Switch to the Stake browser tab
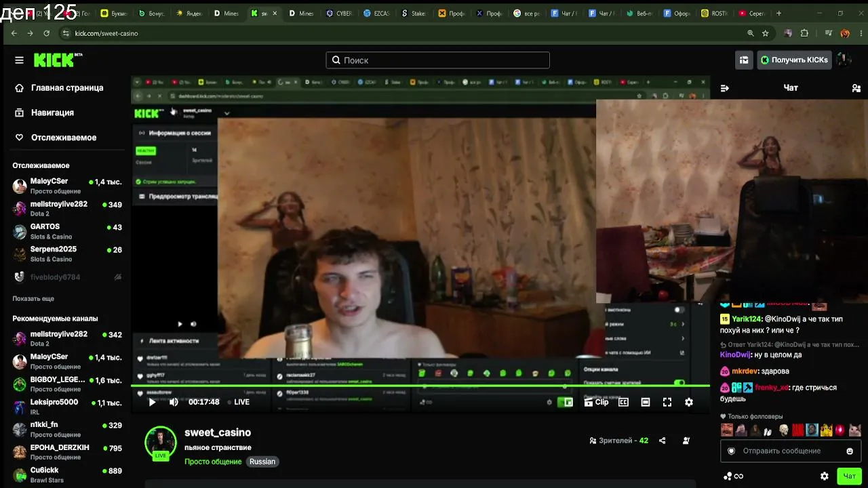The image size is (868, 488). [414, 13]
